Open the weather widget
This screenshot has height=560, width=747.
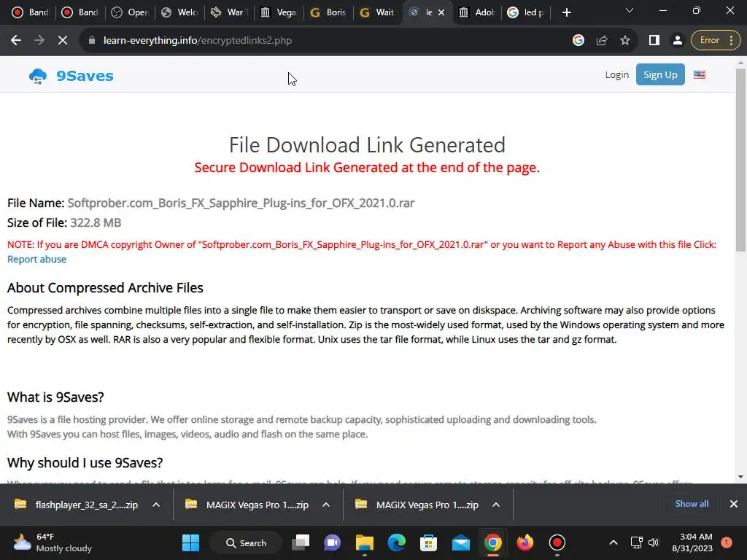53,542
